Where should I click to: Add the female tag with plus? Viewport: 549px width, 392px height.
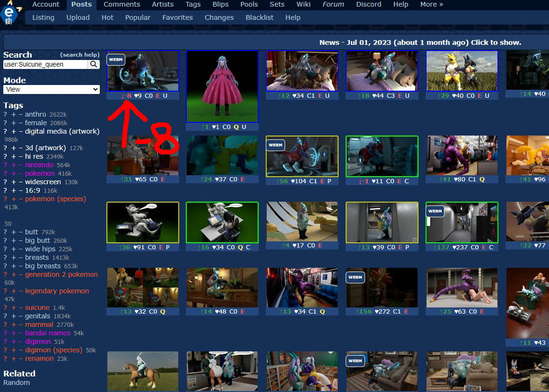14,123
